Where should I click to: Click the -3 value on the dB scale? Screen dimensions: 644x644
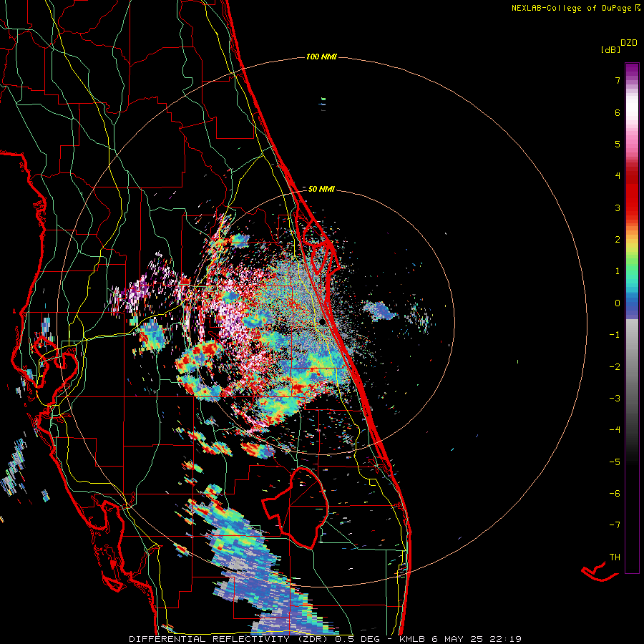pyautogui.click(x=615, y=399)
